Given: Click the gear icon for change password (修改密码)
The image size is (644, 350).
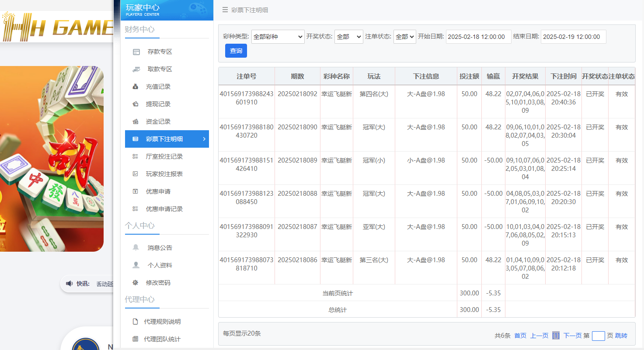Looking at the screenshot, I should click(136, 283).
